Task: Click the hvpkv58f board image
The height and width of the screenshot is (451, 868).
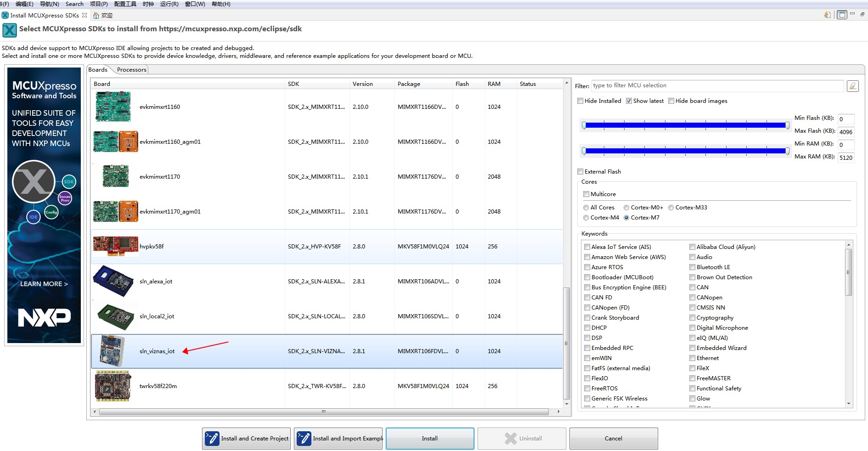Action: pyautogui.click(x=116, y=246)
